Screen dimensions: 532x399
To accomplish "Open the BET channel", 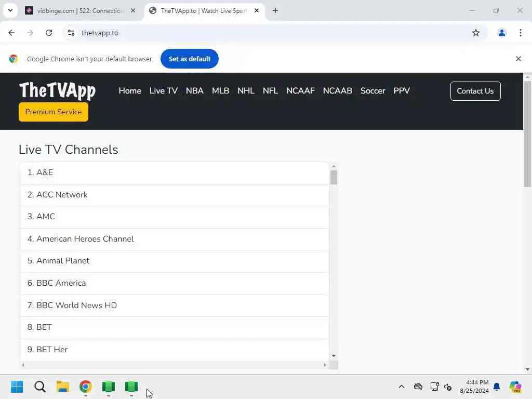I will point(174,327).
